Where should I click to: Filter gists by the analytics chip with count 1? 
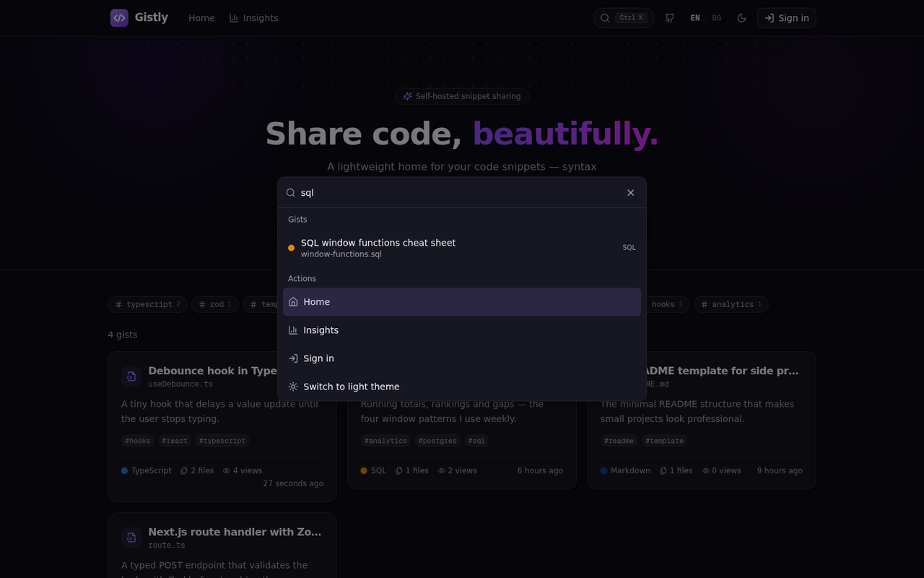731,305
